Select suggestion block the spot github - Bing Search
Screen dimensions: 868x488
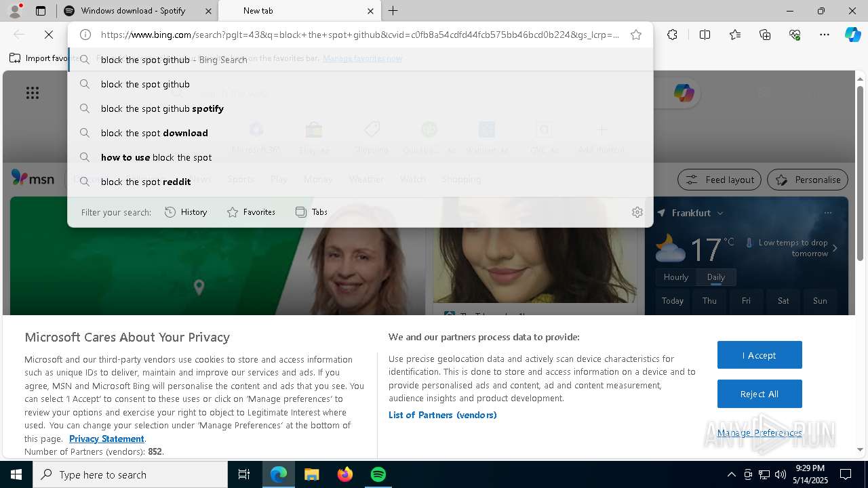[x=360, y=60]
